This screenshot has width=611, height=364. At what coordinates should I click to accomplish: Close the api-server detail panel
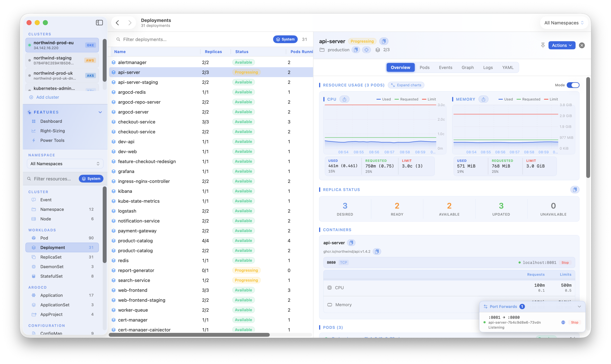click(582, 45)
